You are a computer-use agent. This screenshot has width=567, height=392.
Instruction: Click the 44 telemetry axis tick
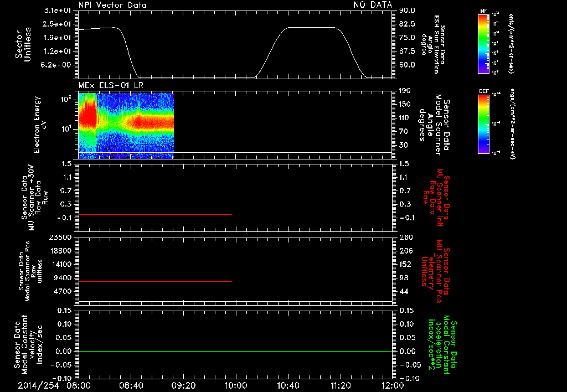404,291
